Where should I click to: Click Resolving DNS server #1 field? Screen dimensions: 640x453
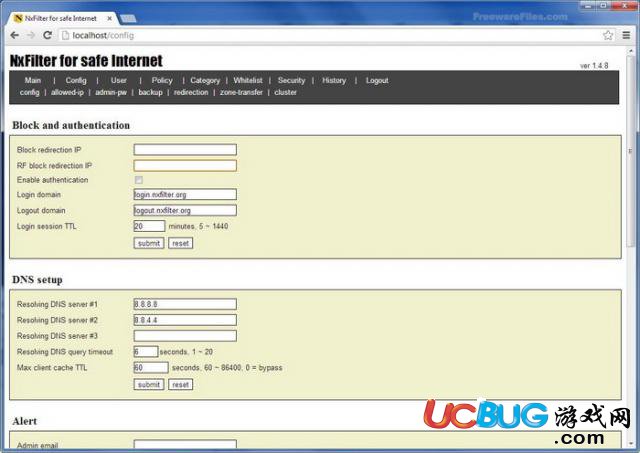[x=185, y=304]
